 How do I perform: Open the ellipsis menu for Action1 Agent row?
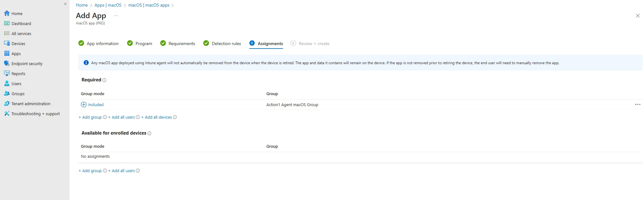(637, 105)
